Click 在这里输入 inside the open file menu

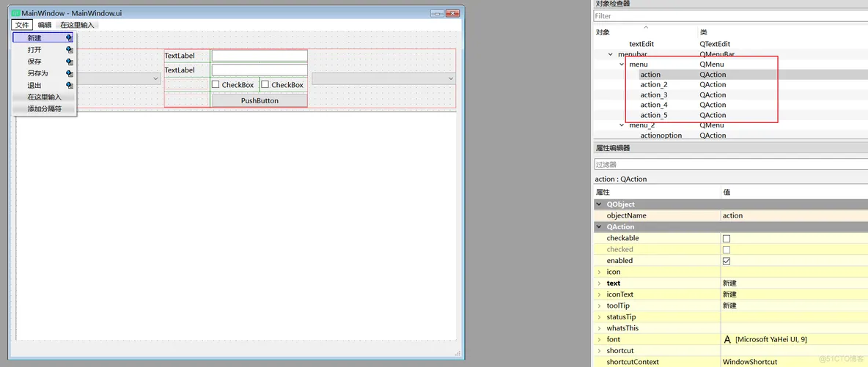tap(44, 97)
